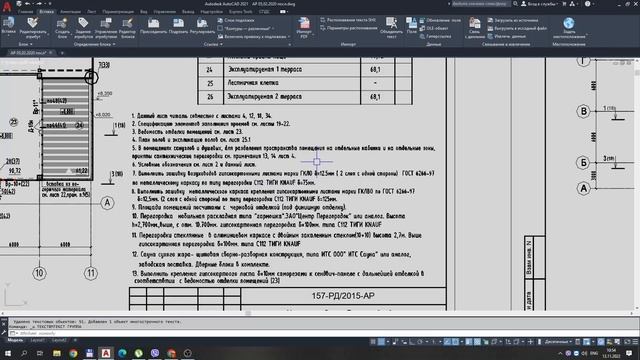Expand the Ссылки panel
This screenshot has height=360, width=640.
coord(213,44)
